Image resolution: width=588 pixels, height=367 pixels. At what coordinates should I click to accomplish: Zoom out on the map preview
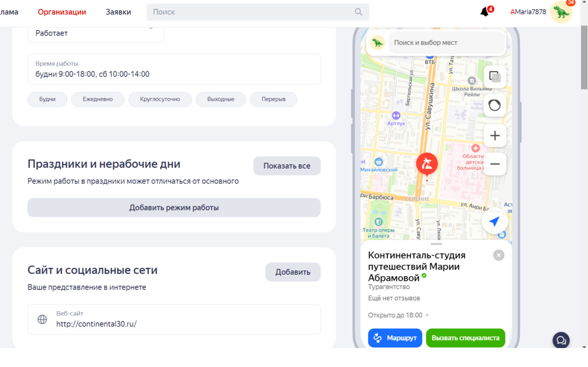tap(494, 164)
